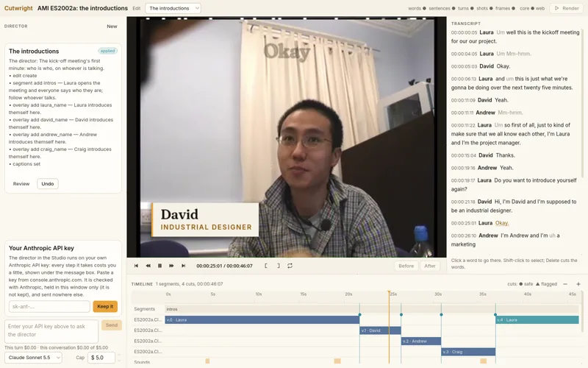
Task: Click the intros segment bar
Action: [372, 309]
